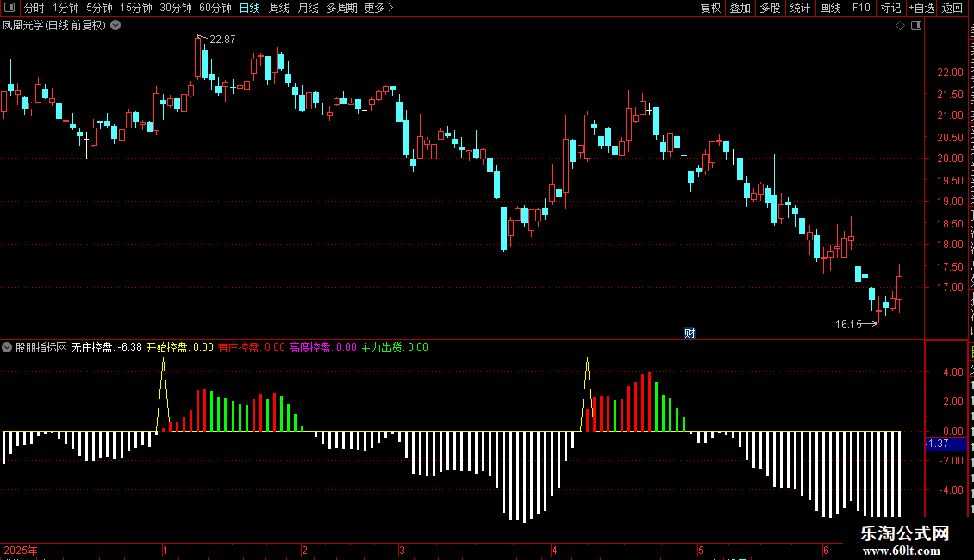Select the 30分钟 period tab

[176, 8]
